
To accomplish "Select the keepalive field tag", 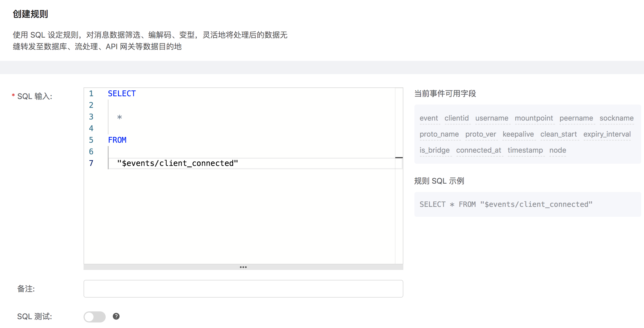I will pyautogui.click(x=518, y=134).
